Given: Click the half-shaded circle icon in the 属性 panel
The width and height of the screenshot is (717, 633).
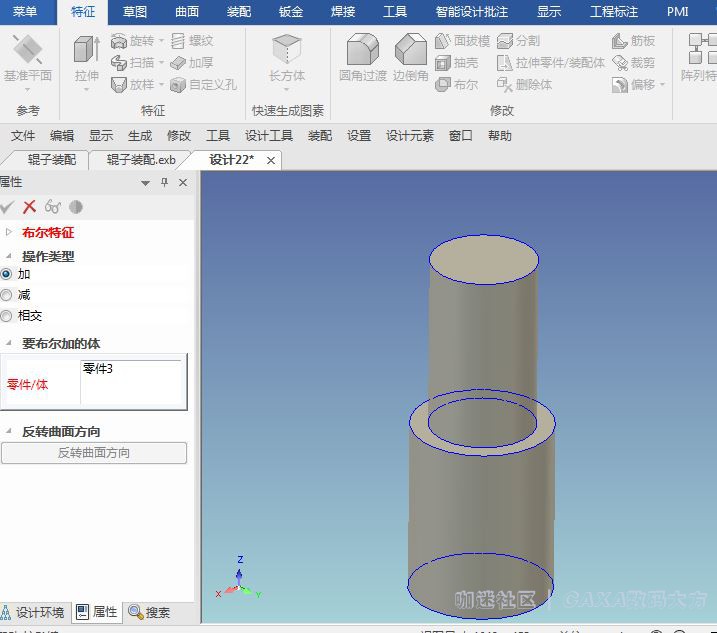Looking at the screenshot, I should (x=76, y=207).
